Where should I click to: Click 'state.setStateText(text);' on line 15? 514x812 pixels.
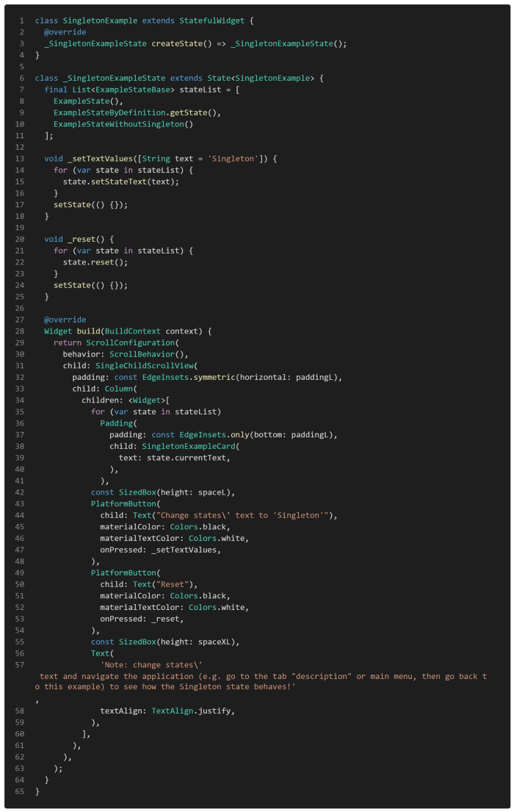pos(121,182)
